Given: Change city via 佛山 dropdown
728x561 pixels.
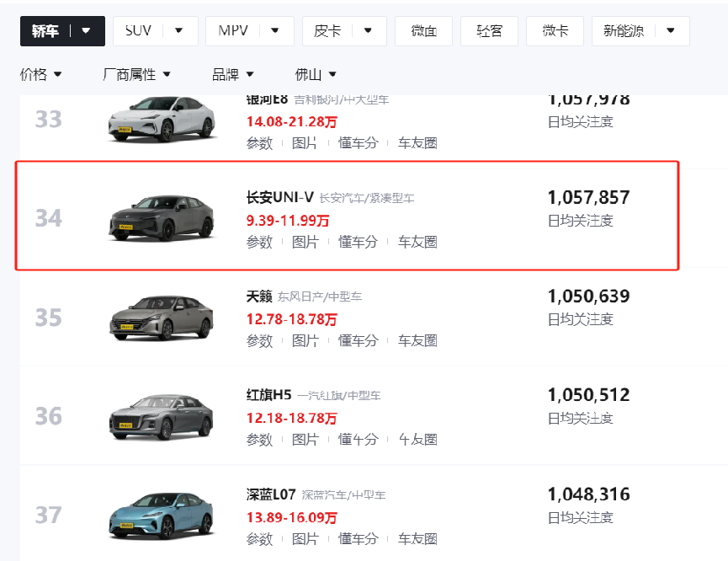Looking at the screenshot, I should pos(316,75).
